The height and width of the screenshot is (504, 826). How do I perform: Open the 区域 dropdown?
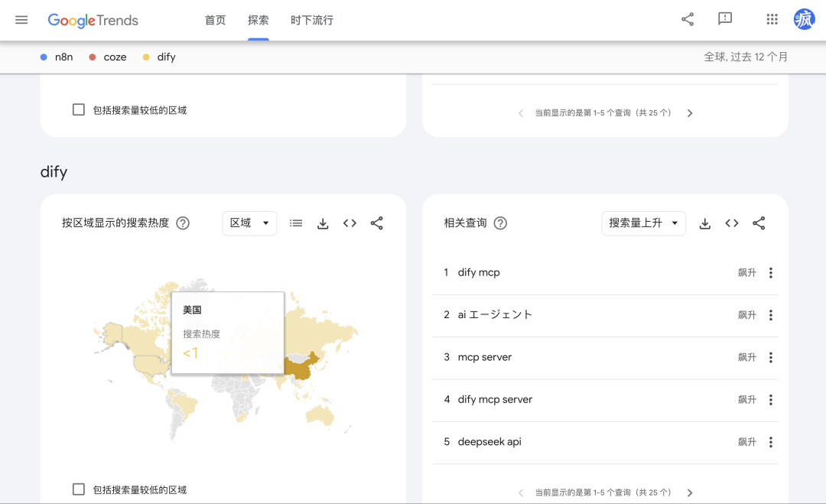tap(249, 223)
